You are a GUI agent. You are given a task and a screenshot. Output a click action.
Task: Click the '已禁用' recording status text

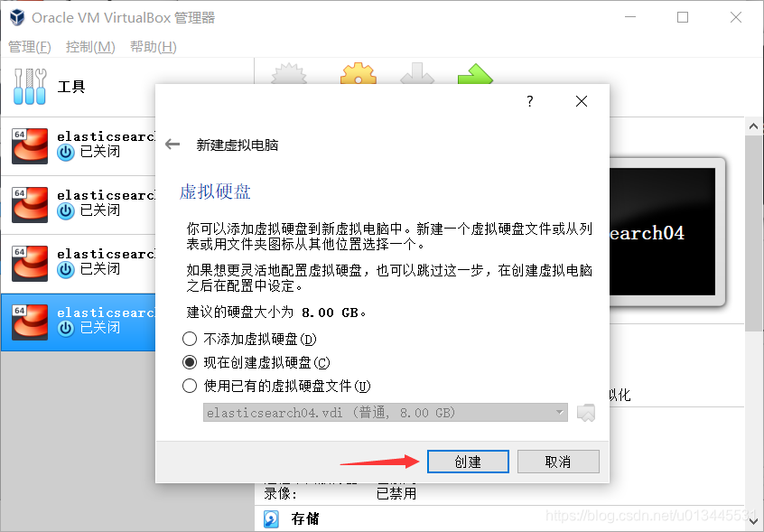point(396,493)
